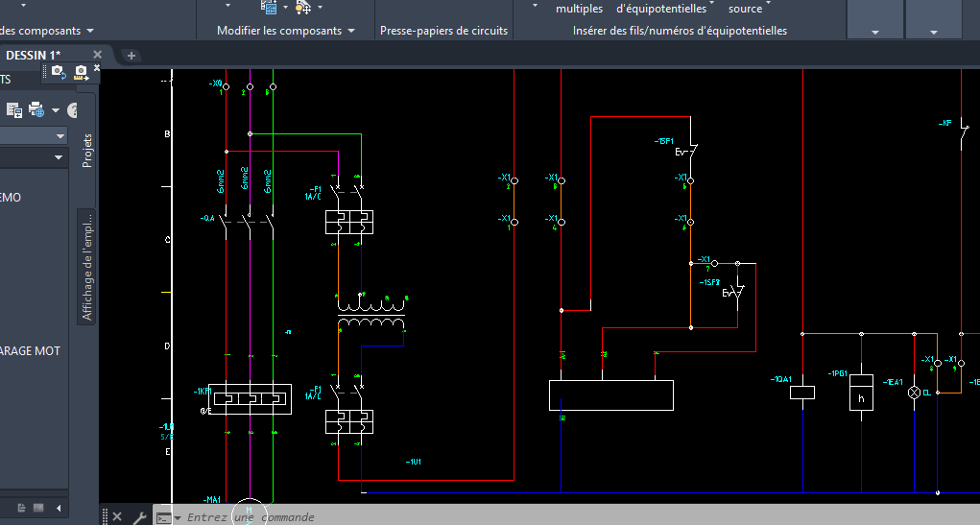Click the project task list icon

(x=14, y=108)
